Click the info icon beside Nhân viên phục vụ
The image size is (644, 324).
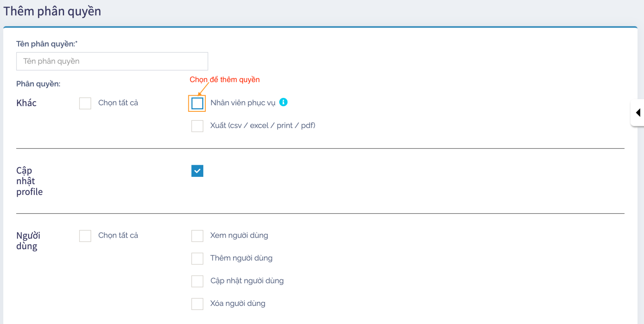tap(283, 102)
